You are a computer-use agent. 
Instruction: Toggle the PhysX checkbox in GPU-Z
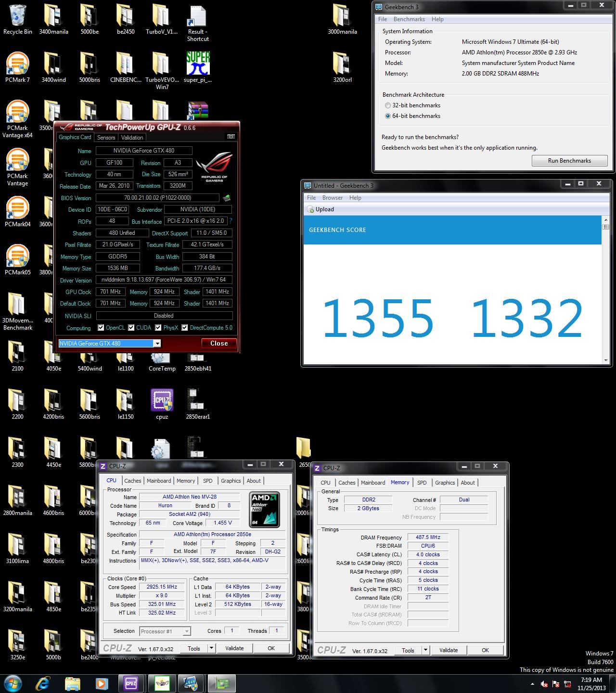point(158,328)
